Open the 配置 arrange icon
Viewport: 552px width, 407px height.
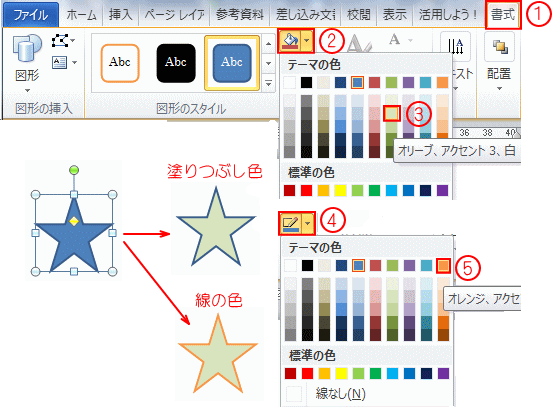pos(500,46)
